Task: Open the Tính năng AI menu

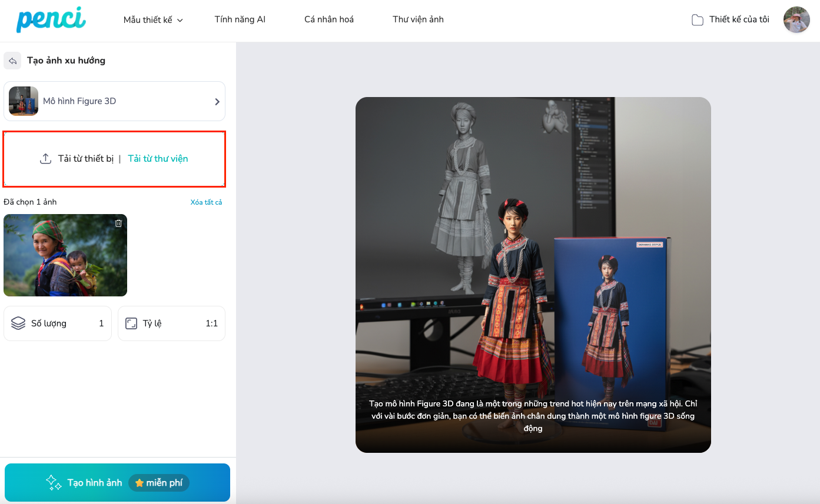Action: [x=240, y=19]
